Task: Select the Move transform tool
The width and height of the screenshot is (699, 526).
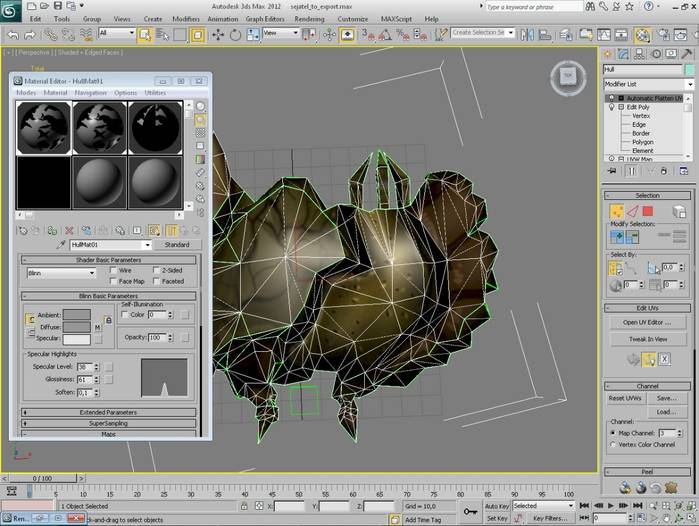Action: coord(217,34)
